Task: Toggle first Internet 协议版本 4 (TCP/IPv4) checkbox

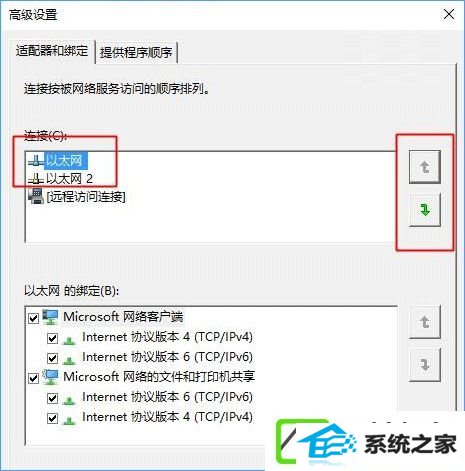Action: (x=52, y=338)
